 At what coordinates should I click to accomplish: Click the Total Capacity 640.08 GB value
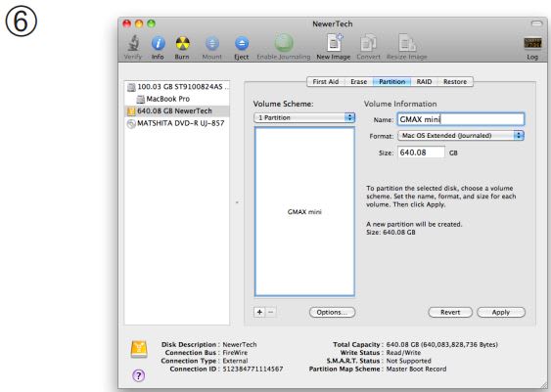point(441,345)
